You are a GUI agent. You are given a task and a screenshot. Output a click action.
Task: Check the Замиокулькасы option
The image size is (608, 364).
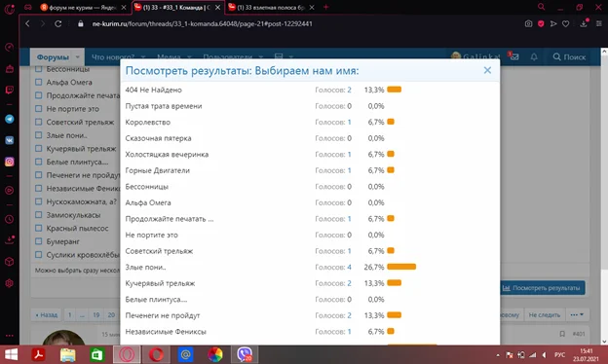click(38, 214)
